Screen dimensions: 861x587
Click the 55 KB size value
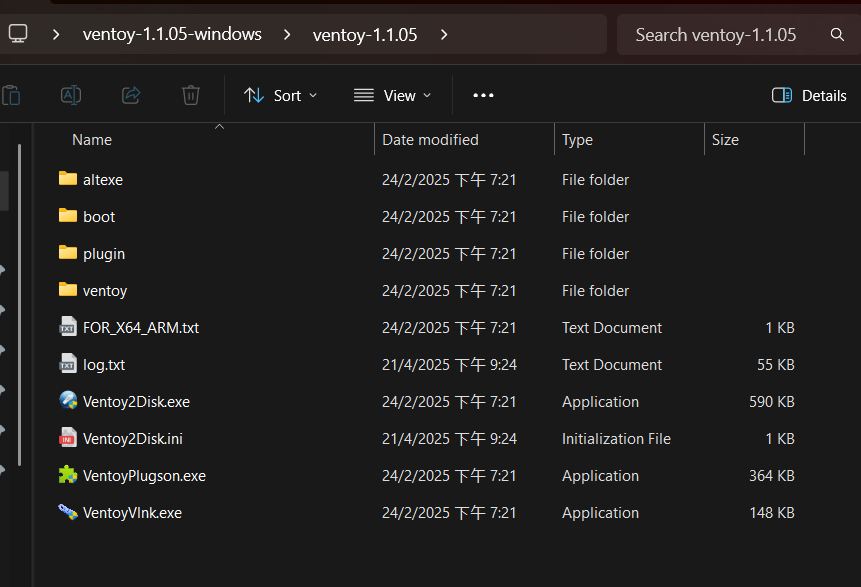(775, 365)
